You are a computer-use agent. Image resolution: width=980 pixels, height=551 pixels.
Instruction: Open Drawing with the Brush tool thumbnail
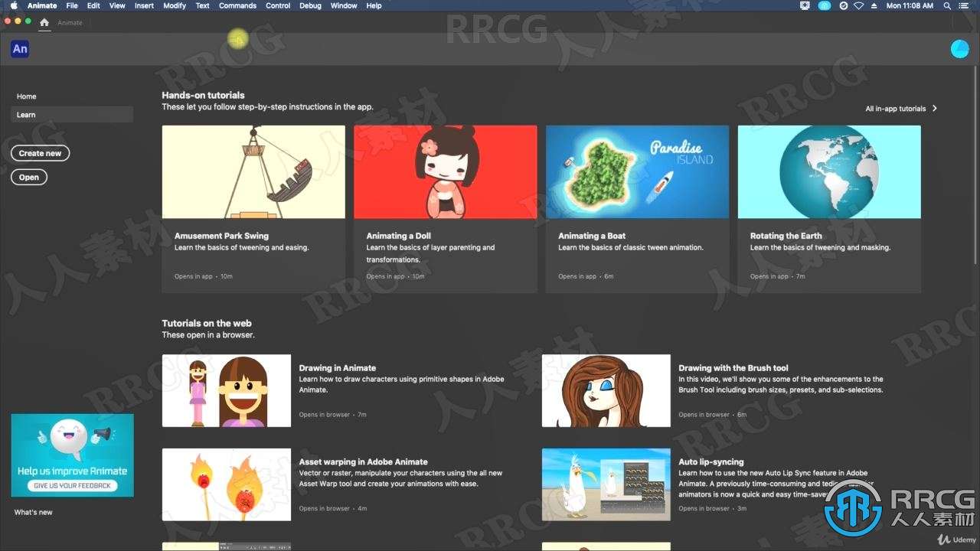click(x=606, y=390)
